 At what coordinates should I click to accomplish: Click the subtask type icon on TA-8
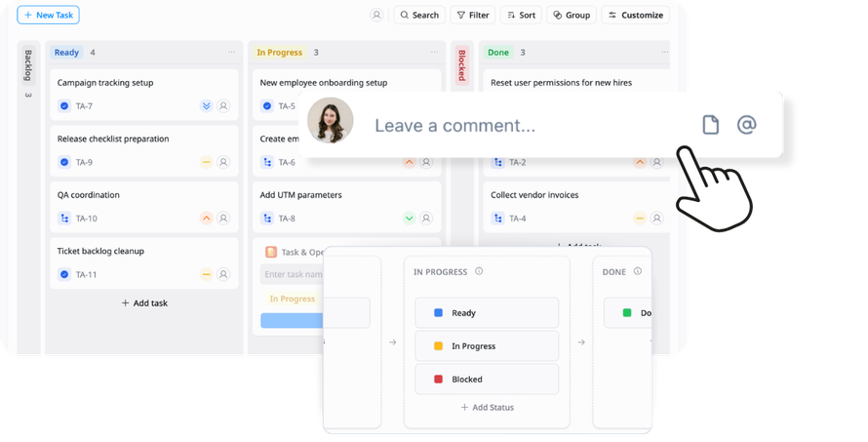point(267,219)
